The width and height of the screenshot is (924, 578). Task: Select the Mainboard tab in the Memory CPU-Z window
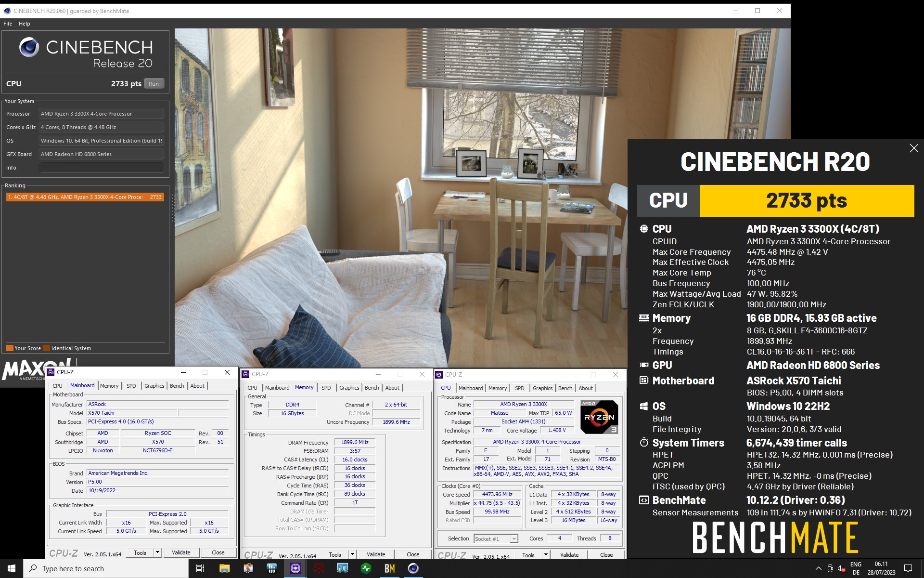click(277, 388)
